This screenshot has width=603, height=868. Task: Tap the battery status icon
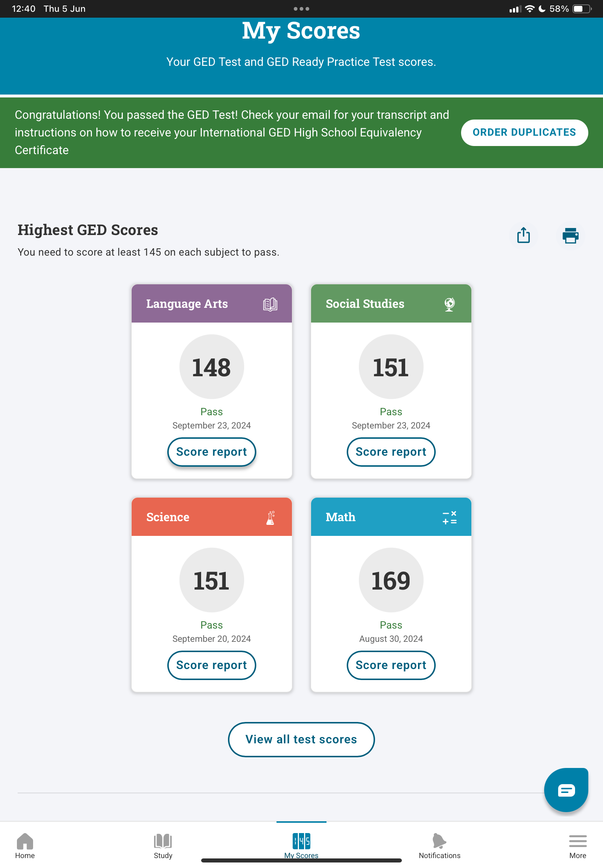(582, 9)
